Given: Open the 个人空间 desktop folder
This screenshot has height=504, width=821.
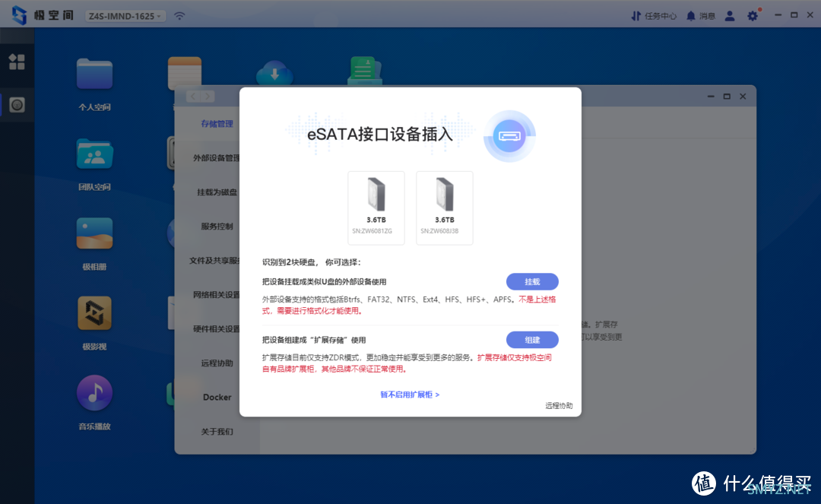Looking at the screenshot, I should (95, 84).
